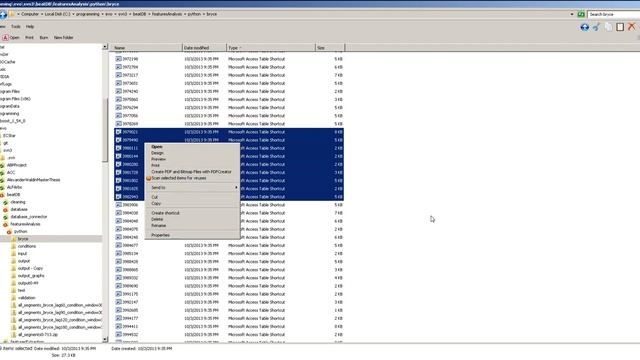The width and height of the screenshot is (640, 360).
Task: Open the Tools menu
Action: pyautogui.click(x=16, y=27)
